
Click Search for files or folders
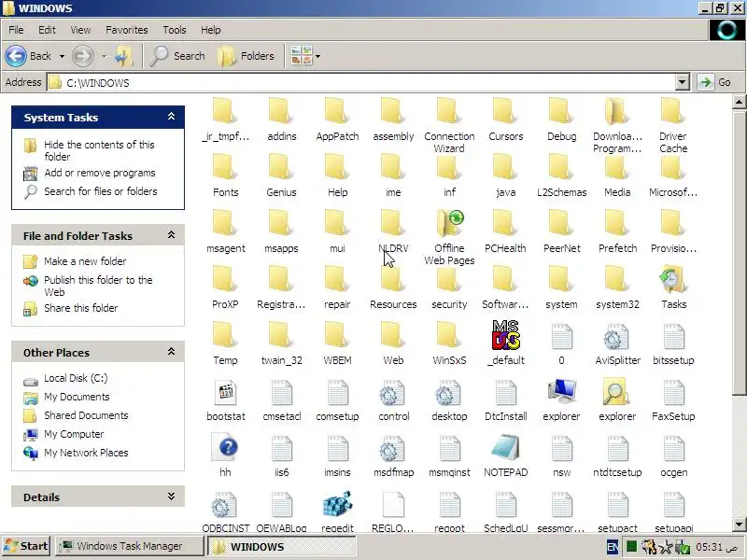(x=101, y=191)
